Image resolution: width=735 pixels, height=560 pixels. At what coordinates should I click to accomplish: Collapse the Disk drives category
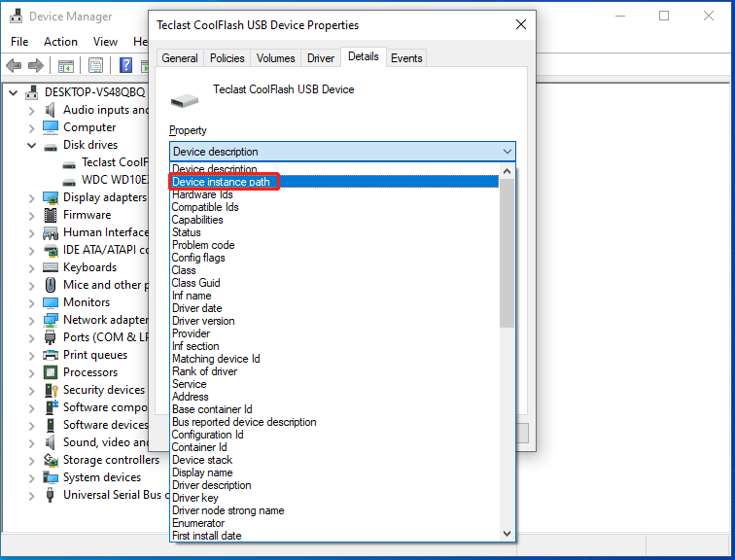(x=31, y=145)
